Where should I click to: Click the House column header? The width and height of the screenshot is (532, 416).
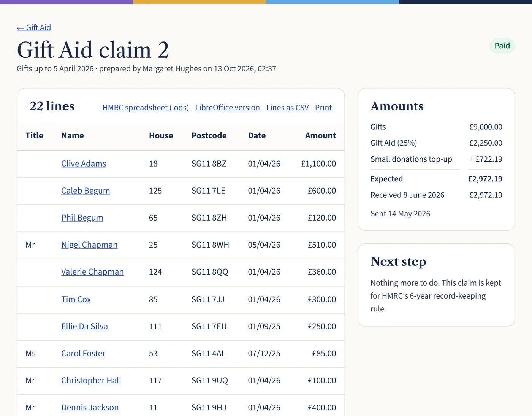tap(161, 135)
